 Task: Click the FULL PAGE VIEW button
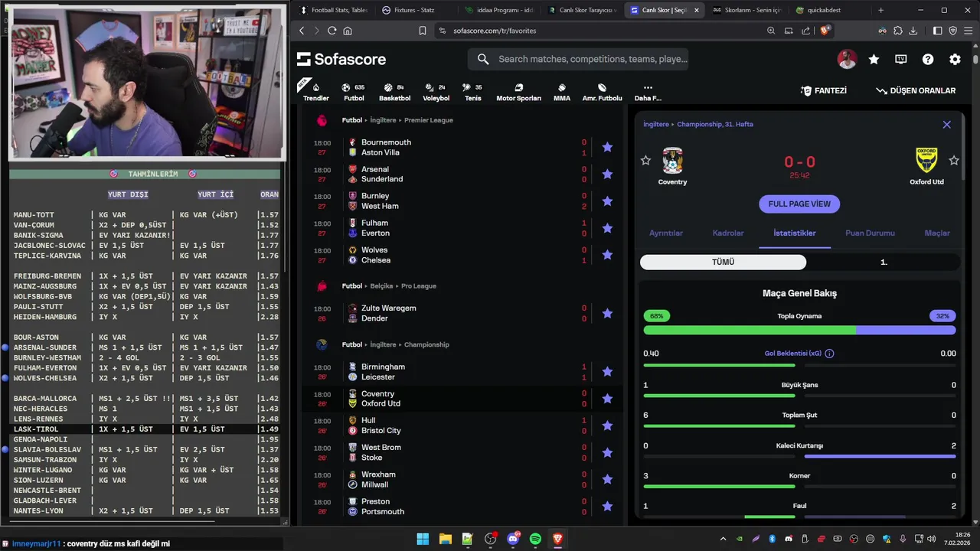pyautogui.click(x=799, y=204)
